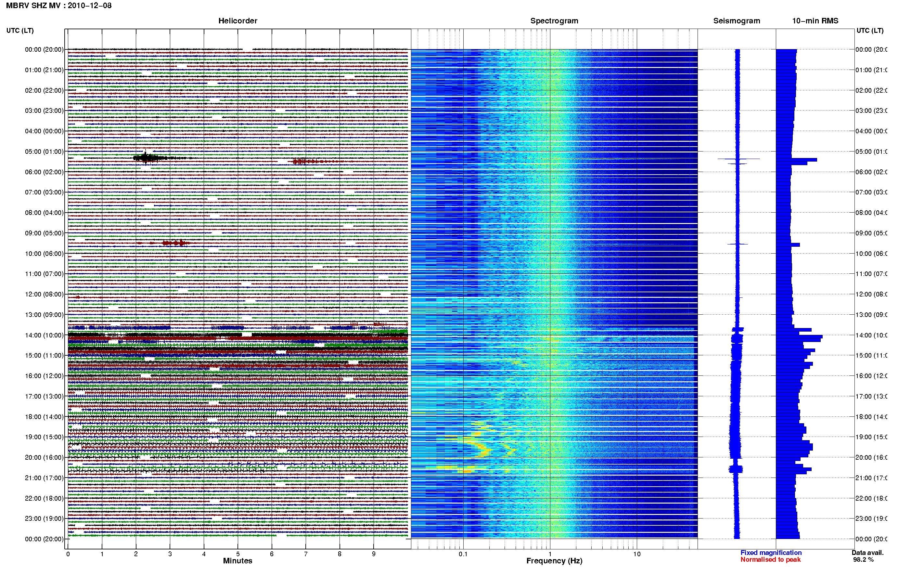
Task: Click the '9' tick on the Minutes axis
Action: tap(374, 554)
